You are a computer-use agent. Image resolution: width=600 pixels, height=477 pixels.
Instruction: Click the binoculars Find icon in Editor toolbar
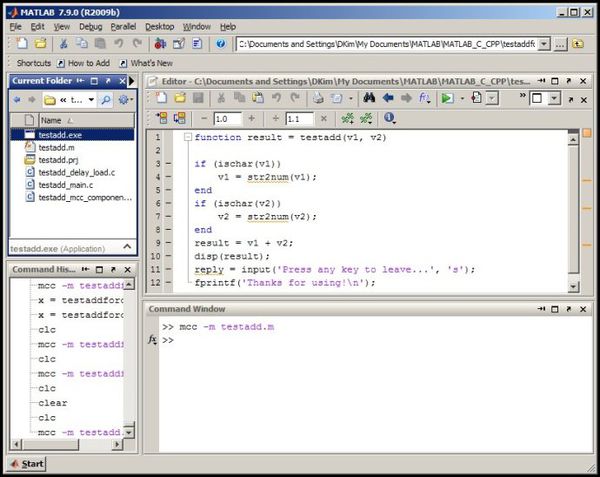click(369, 98)
